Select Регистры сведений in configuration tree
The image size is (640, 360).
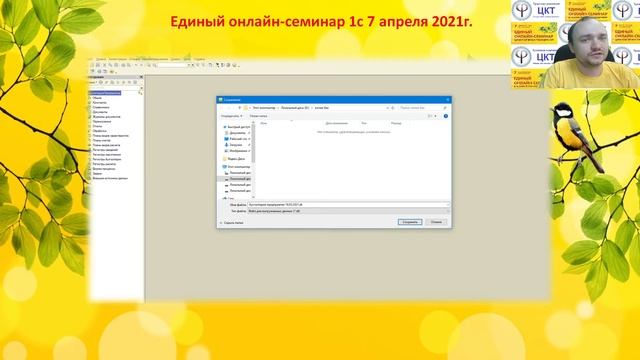(105, 150)
